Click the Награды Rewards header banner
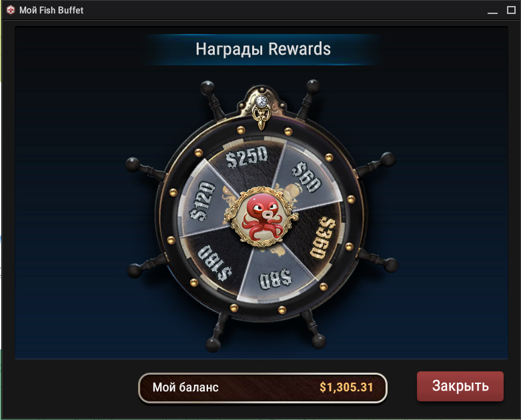521x420 pixels. (x=263, y=49)
